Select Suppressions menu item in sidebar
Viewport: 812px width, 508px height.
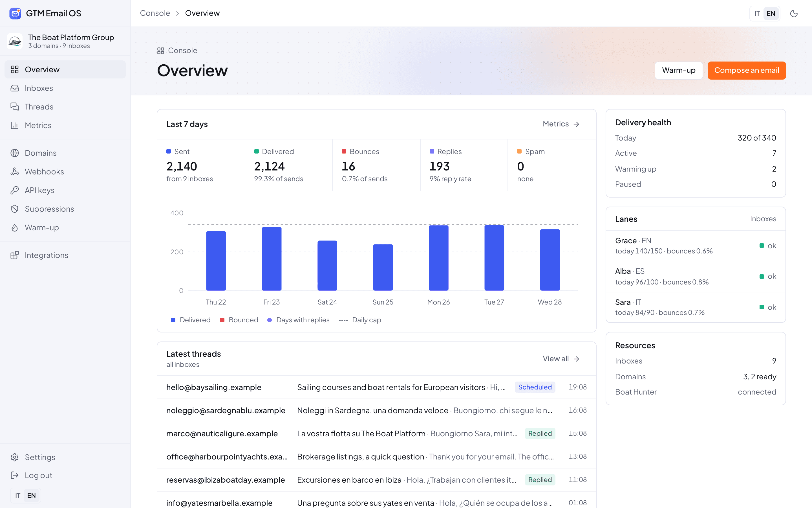tap(65, 209)
